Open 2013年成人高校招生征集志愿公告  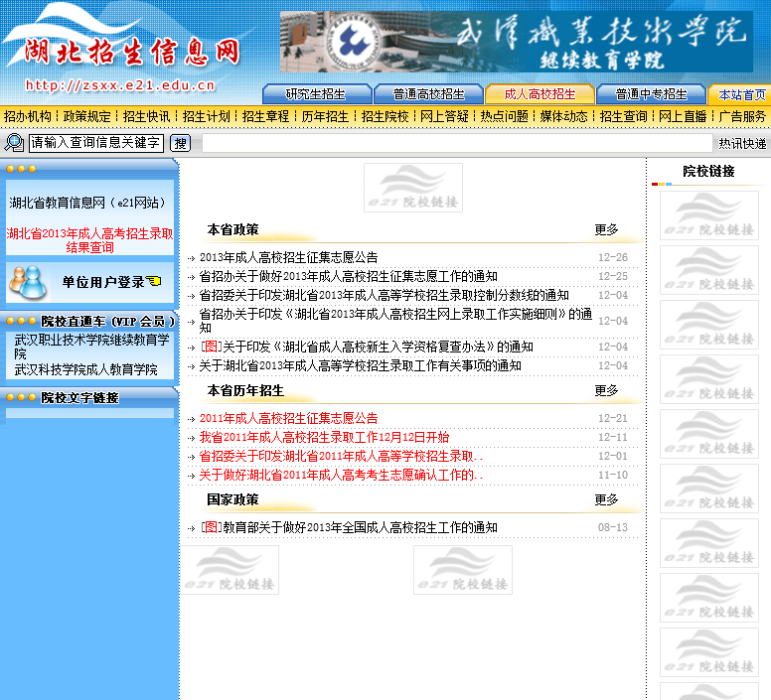[289, 257]
